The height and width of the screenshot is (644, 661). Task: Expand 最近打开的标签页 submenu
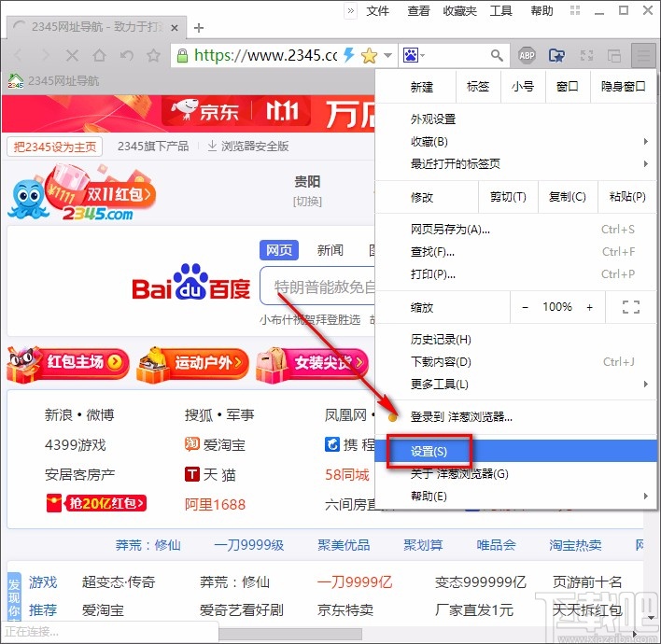click(645, 163)
